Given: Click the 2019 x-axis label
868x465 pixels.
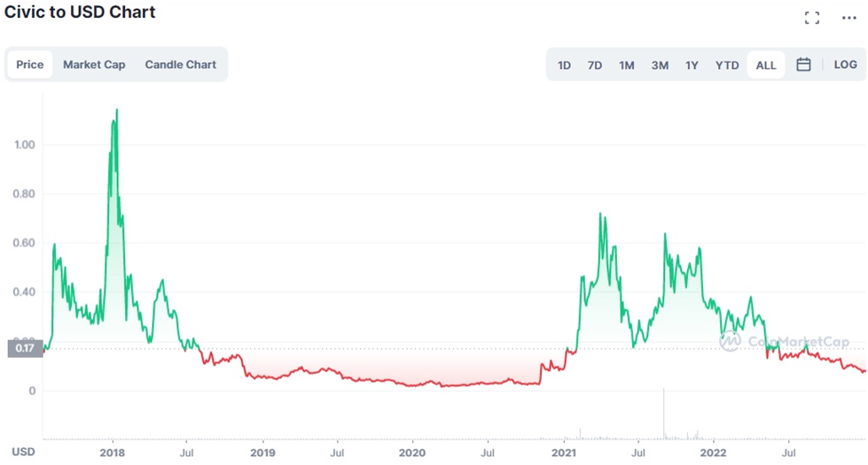Looking at the screenshot, I should [262, 453].
